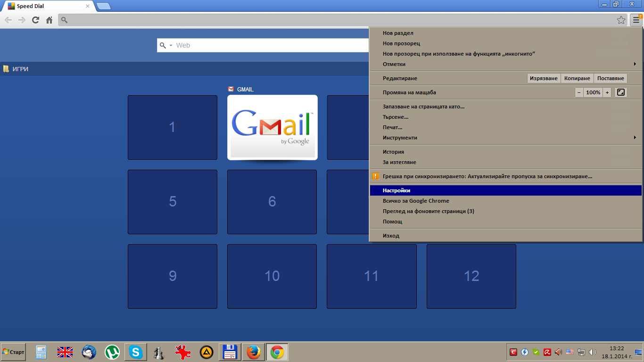Open the search engine dropdown arrow

pyautogui.click(x=171, y=46)
